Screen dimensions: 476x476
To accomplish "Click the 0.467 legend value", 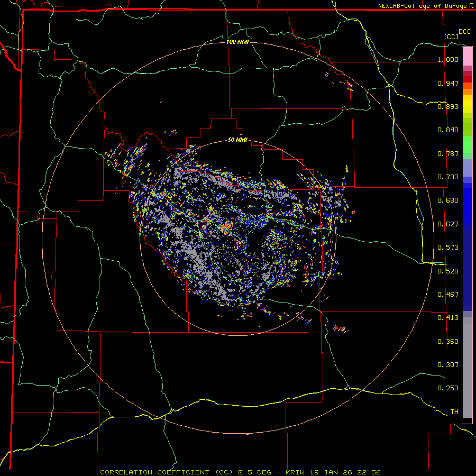I will [448, 295].
